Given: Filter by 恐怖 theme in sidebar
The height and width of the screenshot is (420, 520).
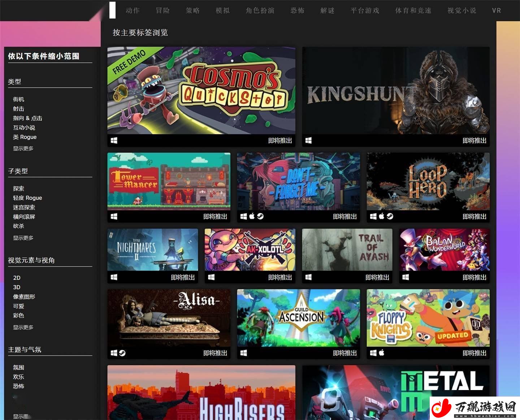Looking at the screenshot, I should pyautogui.click(x=19, y=386).
